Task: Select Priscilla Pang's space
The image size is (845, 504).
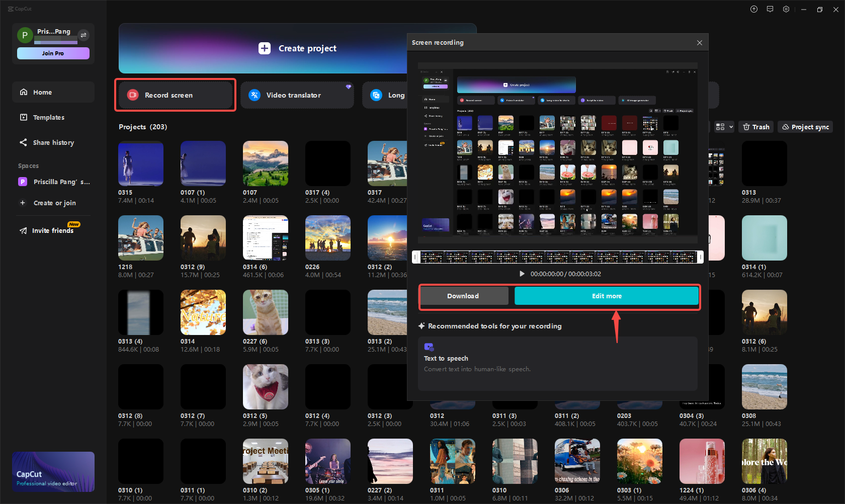Action: 53,182
